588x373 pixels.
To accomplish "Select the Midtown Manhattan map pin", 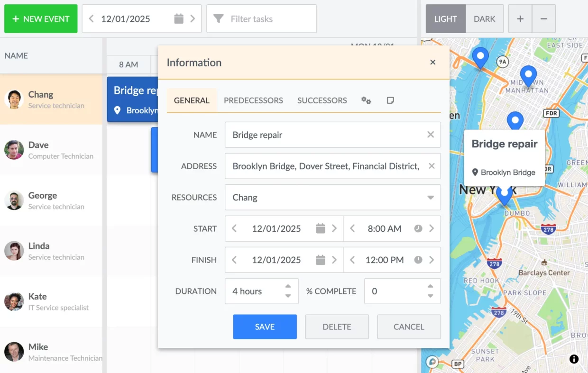I will [528, 74].
